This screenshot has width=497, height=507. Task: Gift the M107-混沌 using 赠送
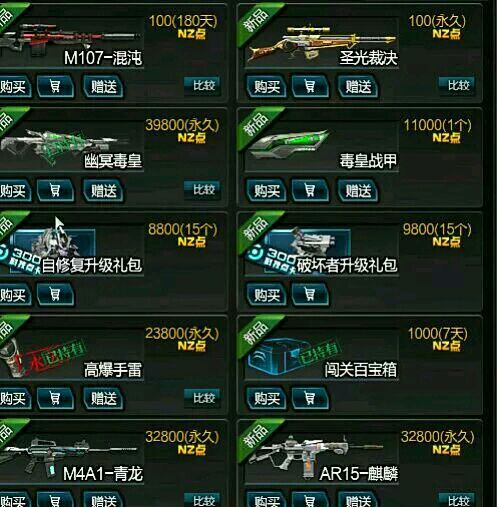coord(103,87)
